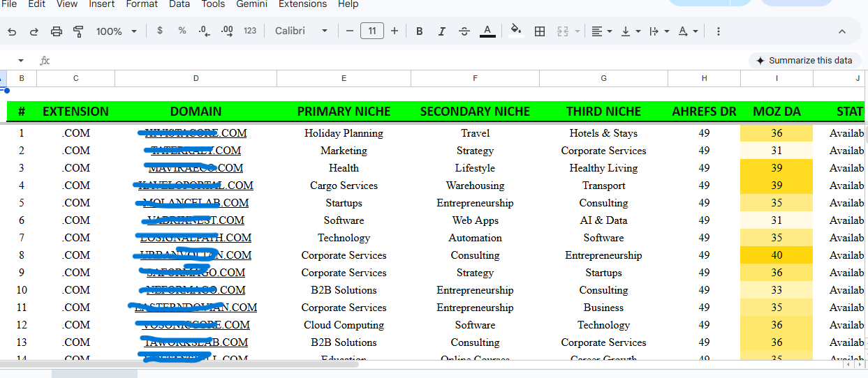
Task: Select the Hotels & Stays cell
Action: coord(604,133)
